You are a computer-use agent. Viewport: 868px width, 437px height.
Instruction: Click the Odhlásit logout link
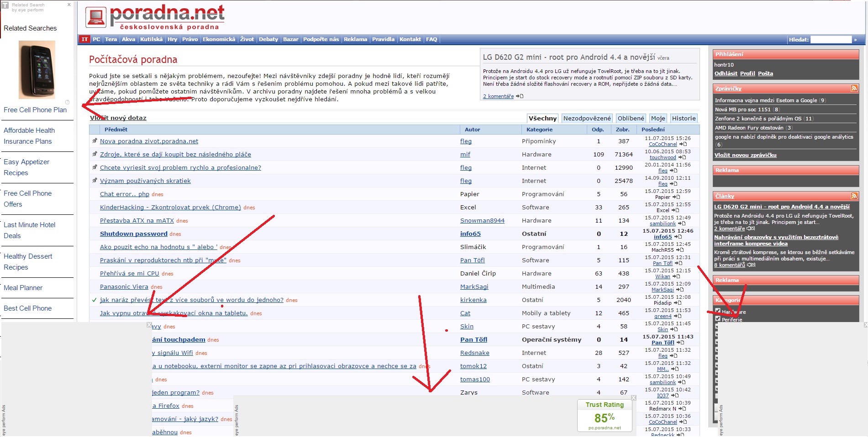coord(726,73)
